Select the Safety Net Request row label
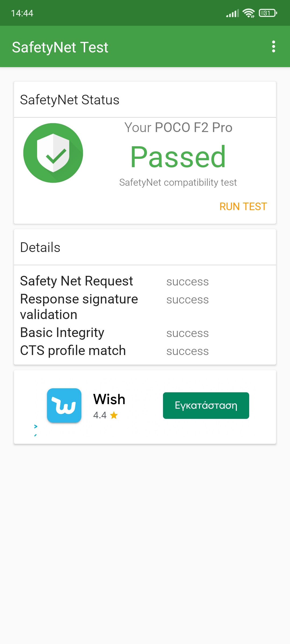This screenshot has width=290, height=644. tap(77, 281)
